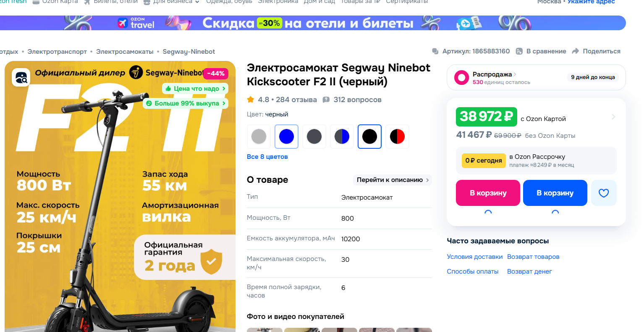Choose the gray color option

coord(259,137)
